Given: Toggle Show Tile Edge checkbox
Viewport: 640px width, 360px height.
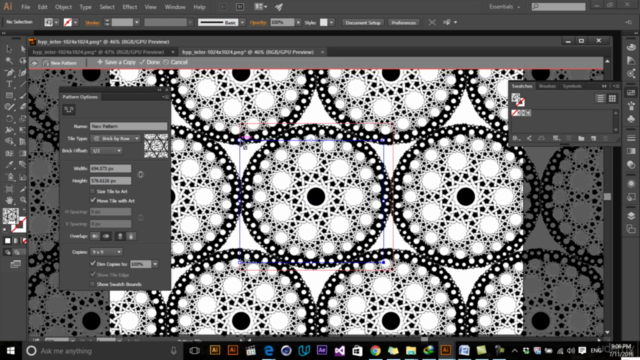Looking at the screenshot, I should pyautogui.click(x=92, y=275).
